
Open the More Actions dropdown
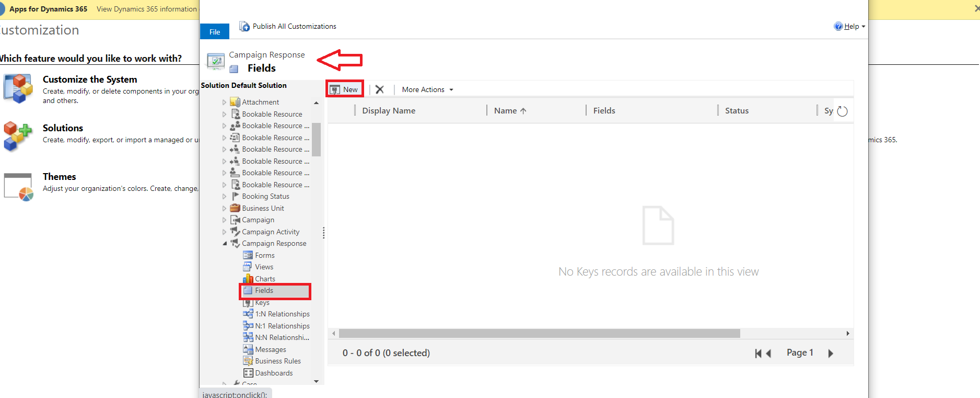pyautogui.click(x=427, y=89)
